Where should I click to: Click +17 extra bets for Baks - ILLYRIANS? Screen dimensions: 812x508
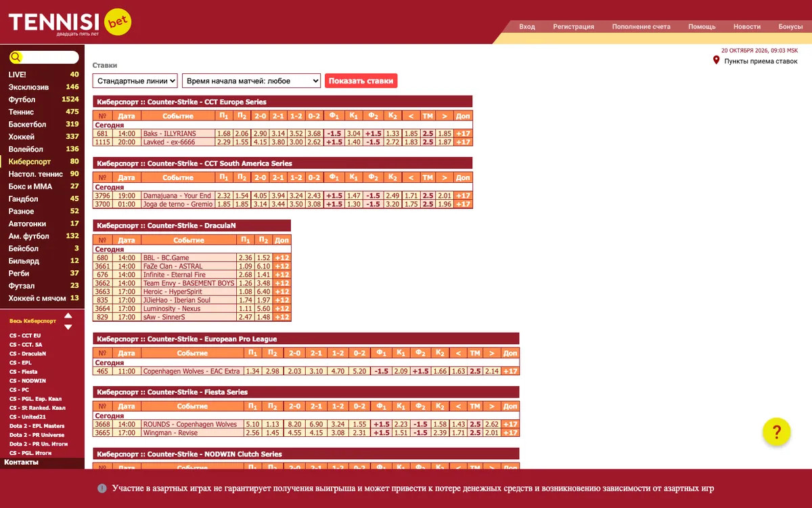coord(463,133)
